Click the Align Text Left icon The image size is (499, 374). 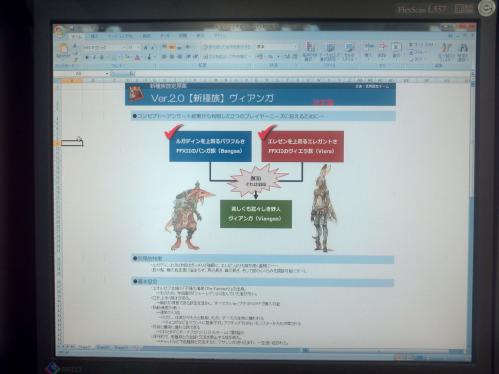pos(164,57)
